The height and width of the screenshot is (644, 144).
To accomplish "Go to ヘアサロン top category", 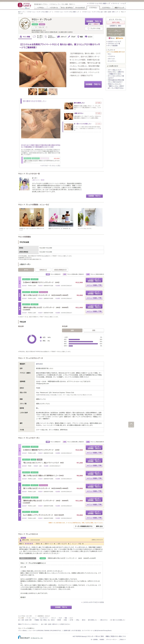I will coord(41,8).
